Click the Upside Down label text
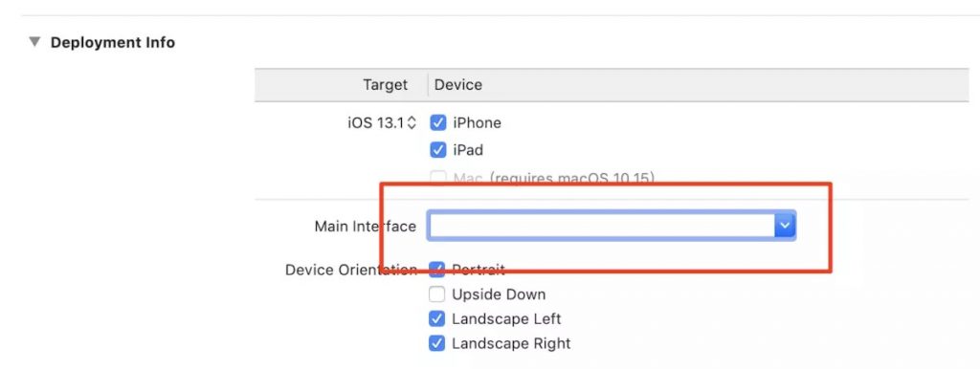Viewport: 980px width, 369px height. 499,294
